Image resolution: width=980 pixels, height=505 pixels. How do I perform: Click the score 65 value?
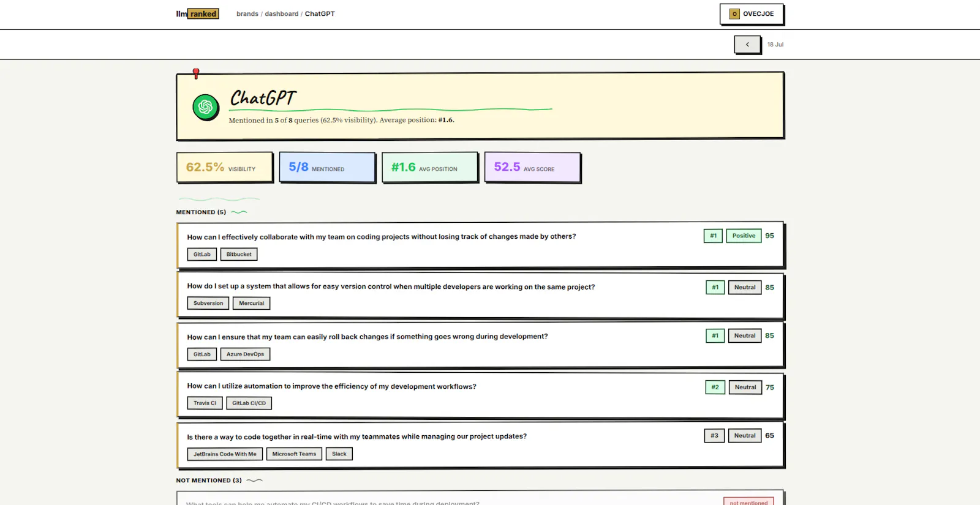point(770,435)
